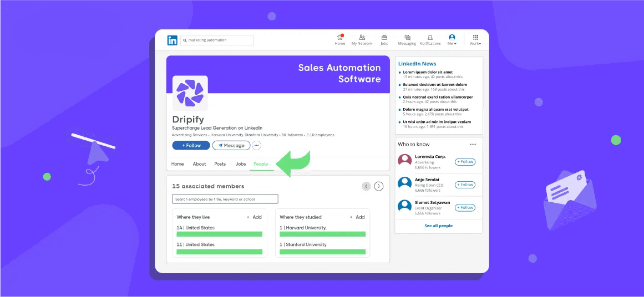Click the search employees by title field
The image size is (644, 297).
pos(225,199)
